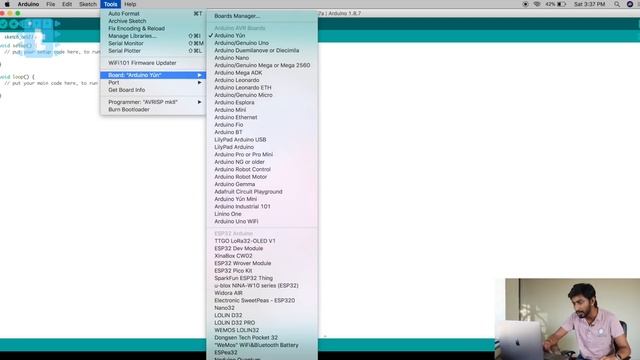Expand the Port submenu
The image size is (640, 360).
point(153,82)
